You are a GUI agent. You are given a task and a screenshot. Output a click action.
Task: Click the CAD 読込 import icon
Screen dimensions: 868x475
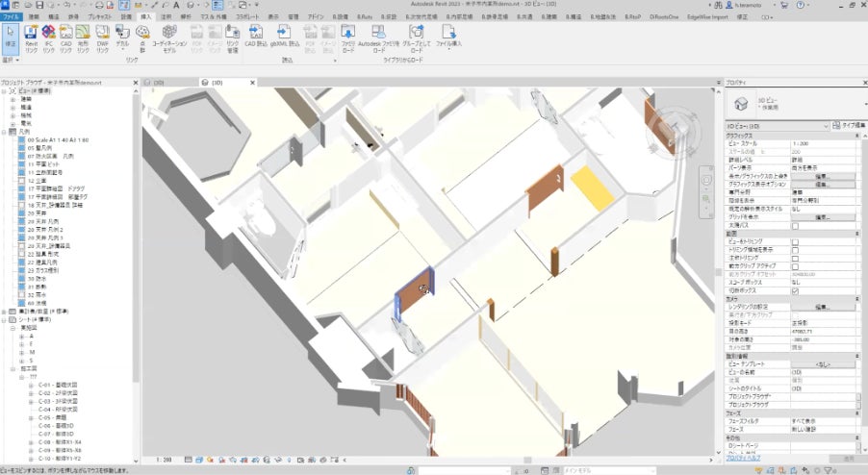click(256, 36)
